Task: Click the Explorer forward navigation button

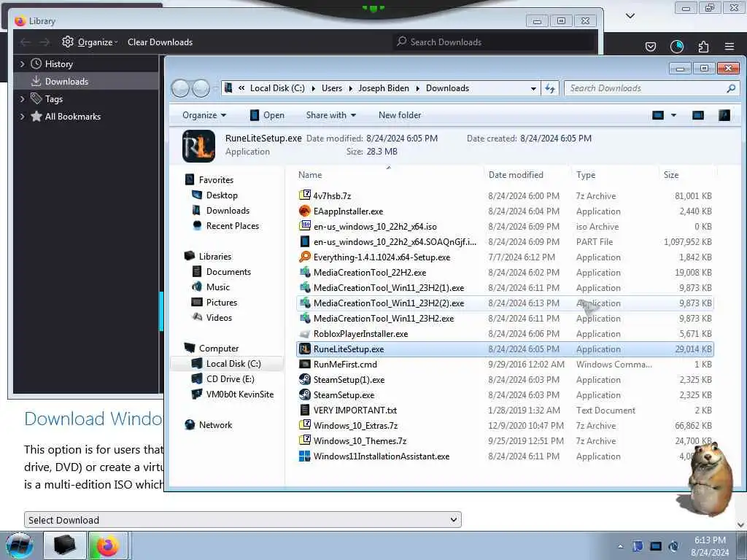Action: coord(201,88)
